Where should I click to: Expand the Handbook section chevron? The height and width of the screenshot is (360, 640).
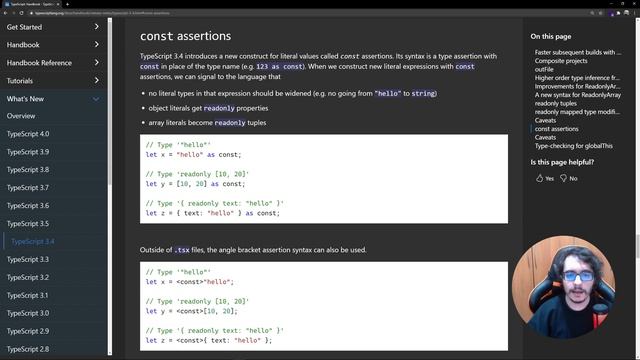tap(96, 44)
